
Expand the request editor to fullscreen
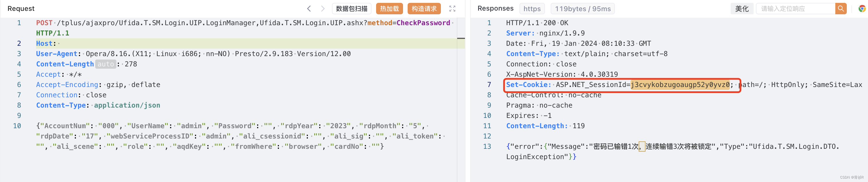click(452, 8)
